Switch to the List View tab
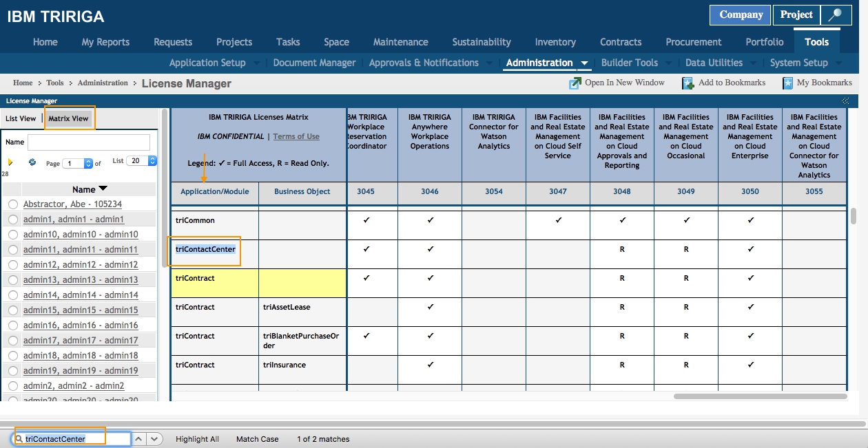 click(21, 118)
